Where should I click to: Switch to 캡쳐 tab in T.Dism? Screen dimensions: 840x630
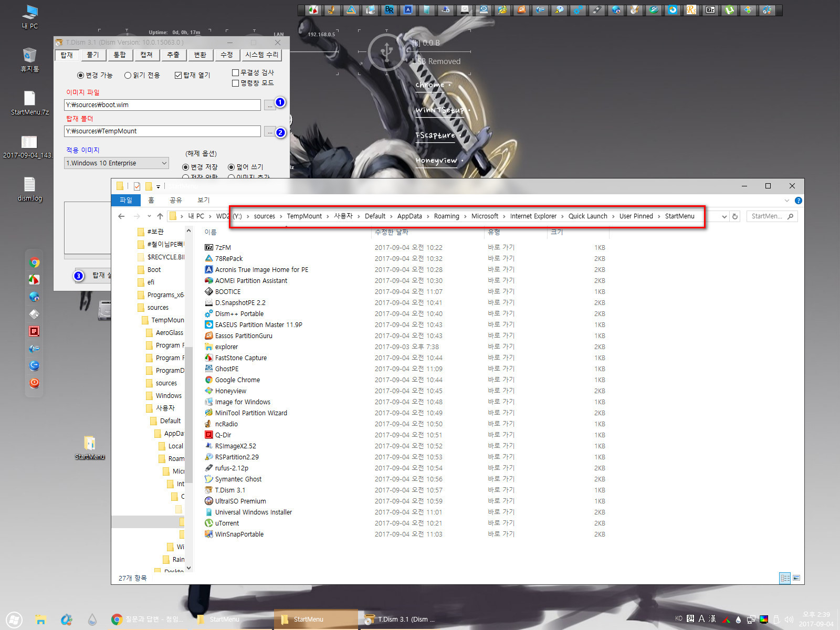(146, 55)
